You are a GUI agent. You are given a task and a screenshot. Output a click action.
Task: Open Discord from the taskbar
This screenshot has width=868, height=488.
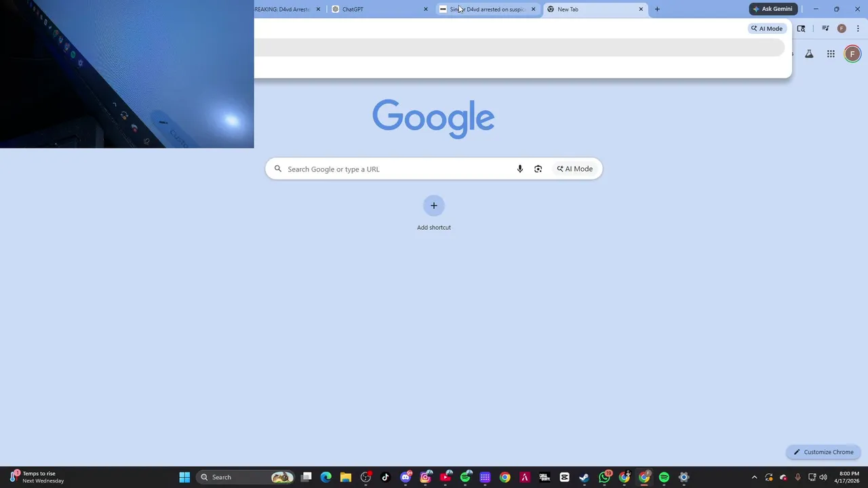tap(406, 477)
